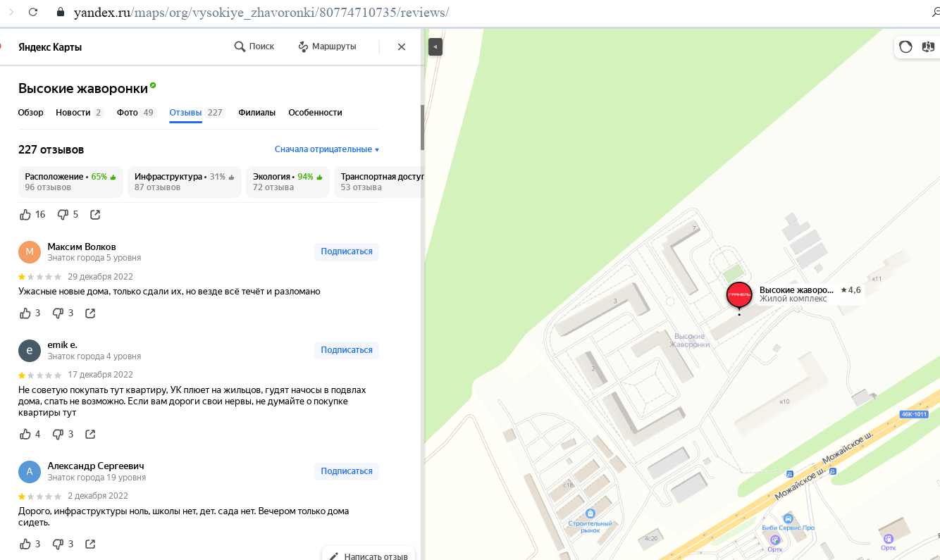Click Биби Сервис Про car service icon
This screenshot has width=940, height=560.
tap(788, 518)
